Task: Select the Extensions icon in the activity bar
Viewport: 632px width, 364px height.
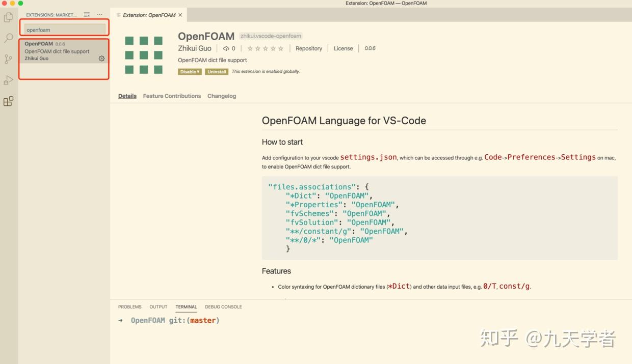Action: [x=8, y=101]
